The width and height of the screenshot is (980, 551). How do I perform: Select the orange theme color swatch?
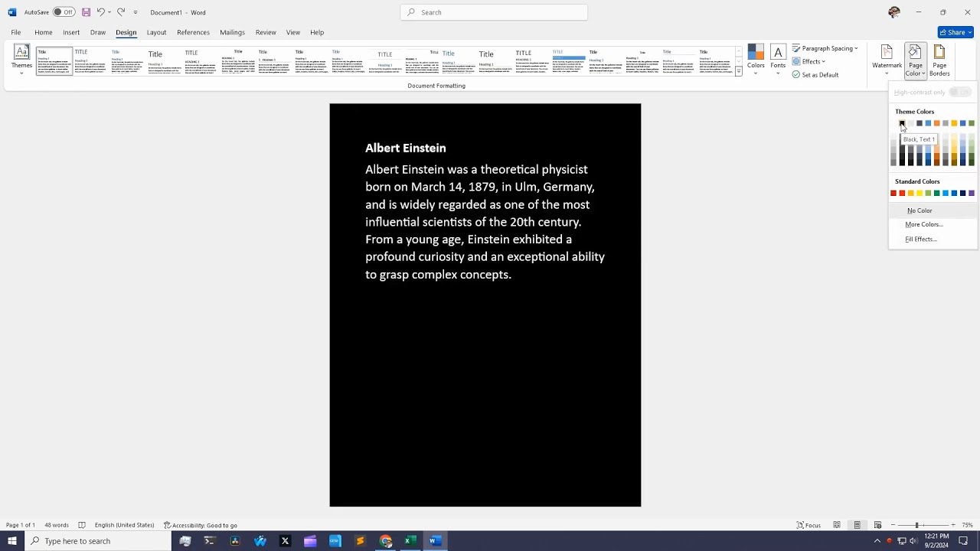coord(936,123)
